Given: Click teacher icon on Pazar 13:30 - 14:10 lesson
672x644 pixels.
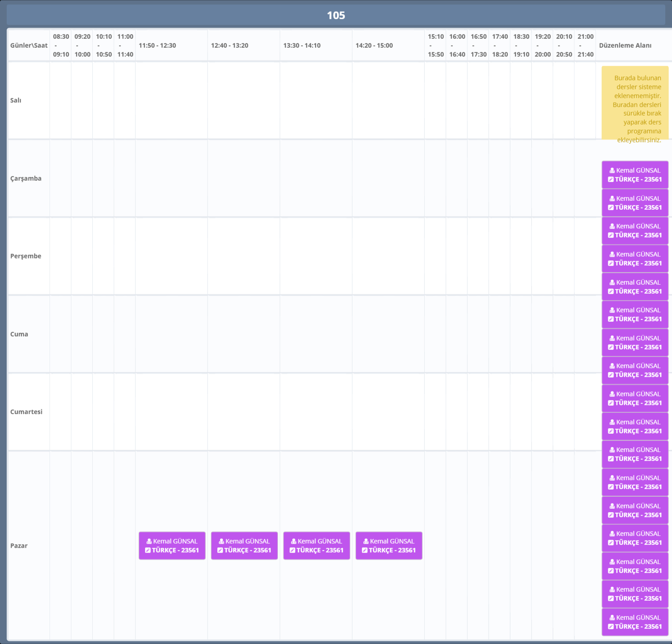Looking at the screenshot, I should tap(294, 541).
